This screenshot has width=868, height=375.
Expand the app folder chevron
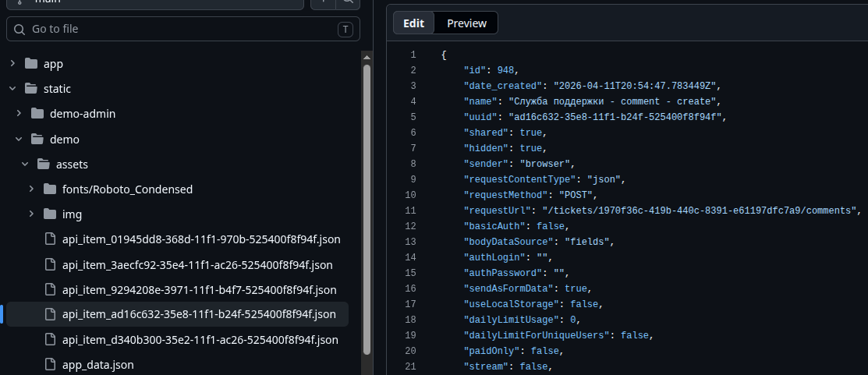click(x=12, y=64)
